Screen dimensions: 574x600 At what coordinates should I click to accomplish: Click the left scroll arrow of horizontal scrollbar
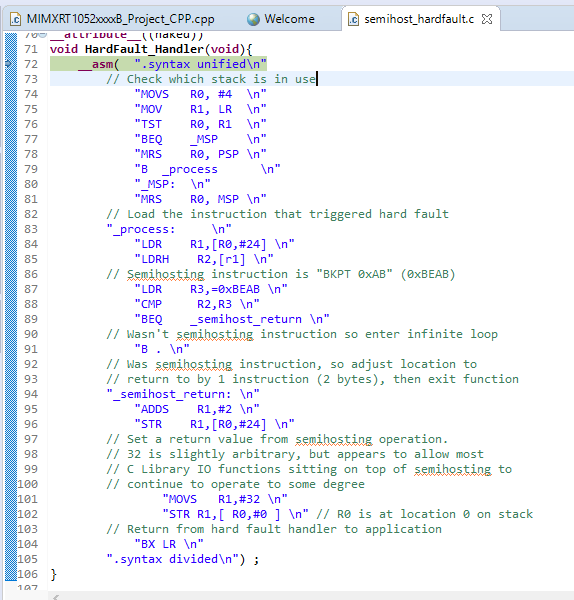coord(56,597)
